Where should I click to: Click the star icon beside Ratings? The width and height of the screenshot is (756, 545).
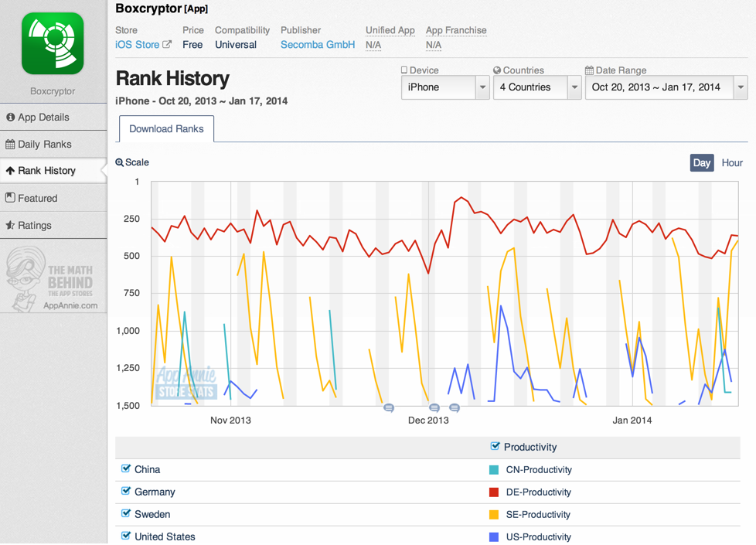pos(10,226)
